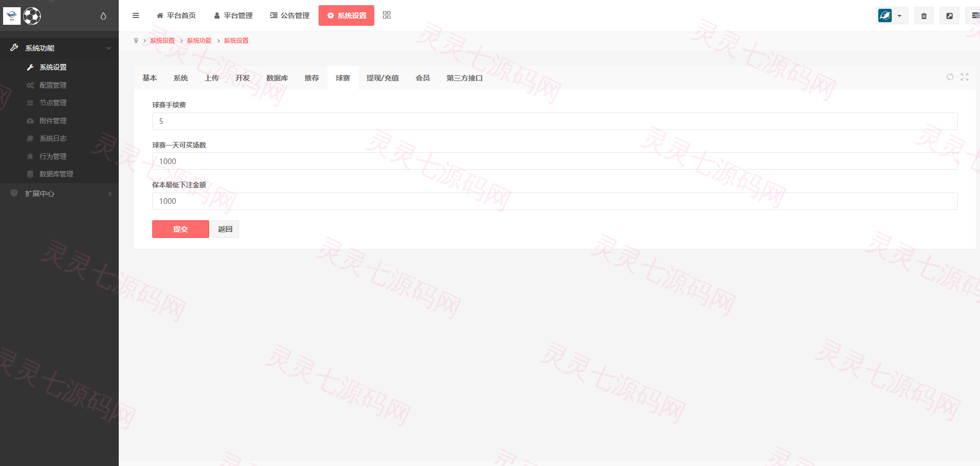980x466 pixels.
Task: Click the 返回 back button
Action: [x=225, y=229]
